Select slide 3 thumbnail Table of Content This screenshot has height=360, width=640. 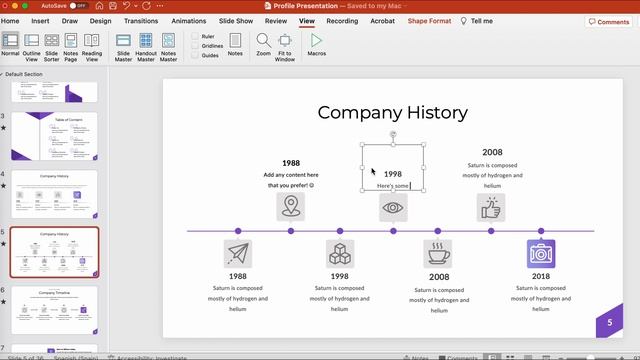pos(54,136)
